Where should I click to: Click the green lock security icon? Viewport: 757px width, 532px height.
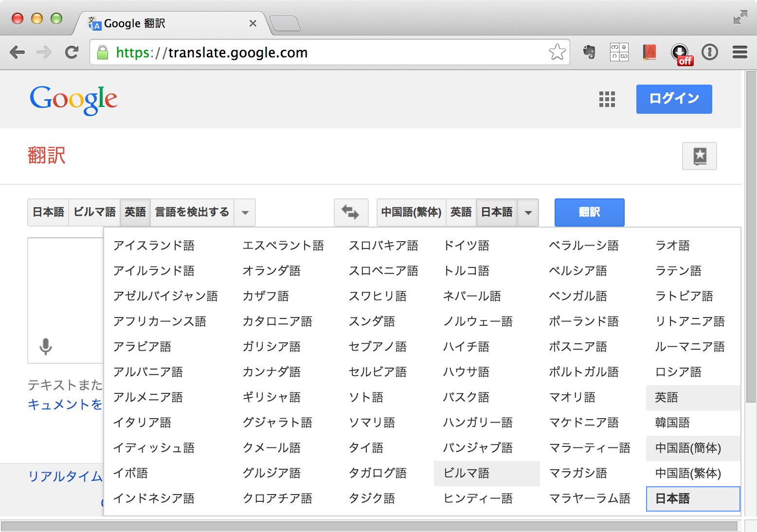click(103, 53)
